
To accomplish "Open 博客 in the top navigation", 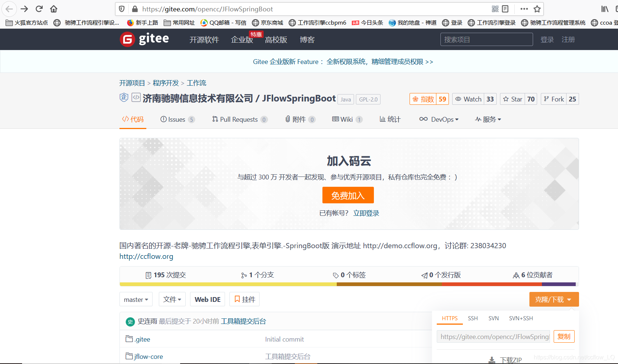I will coord(307,40).
